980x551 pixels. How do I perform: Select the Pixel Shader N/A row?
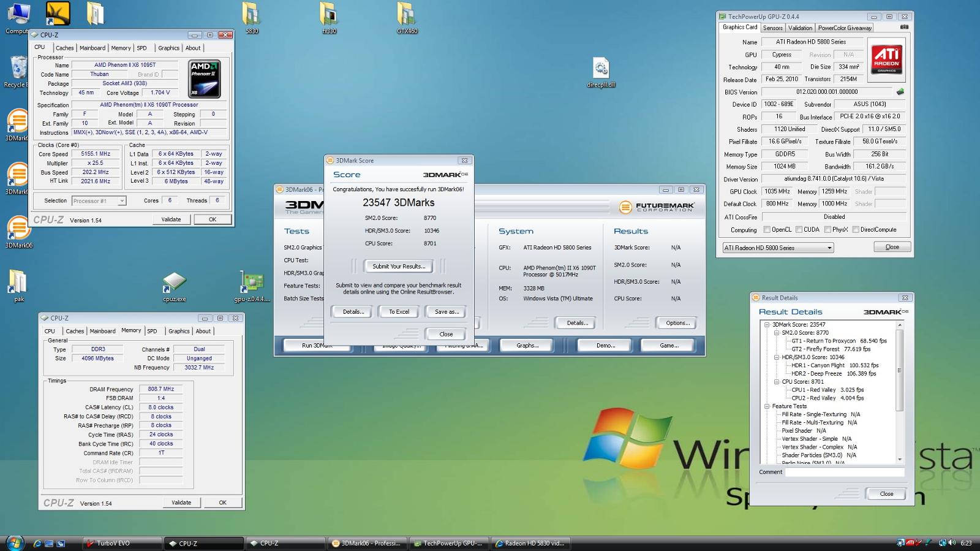coord(804,431)
